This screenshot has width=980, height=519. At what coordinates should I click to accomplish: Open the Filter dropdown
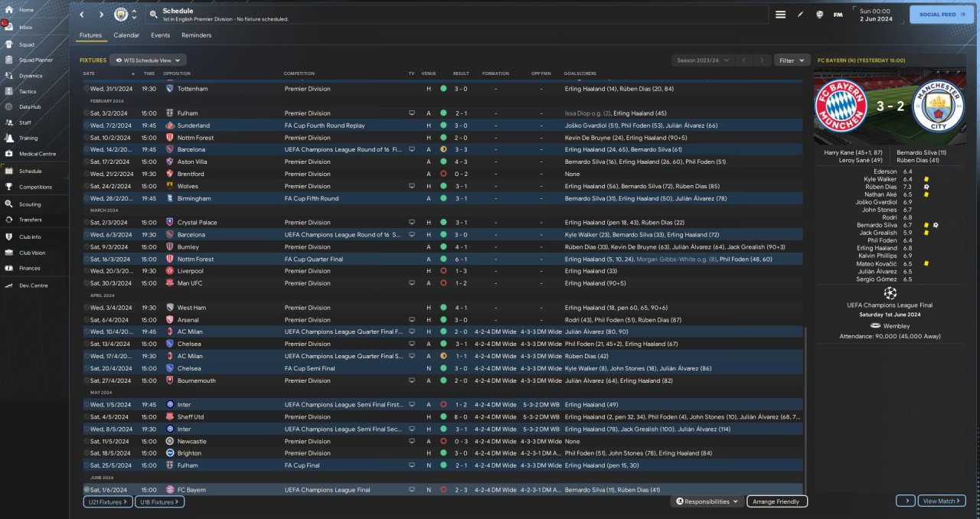tap(792, 60)
